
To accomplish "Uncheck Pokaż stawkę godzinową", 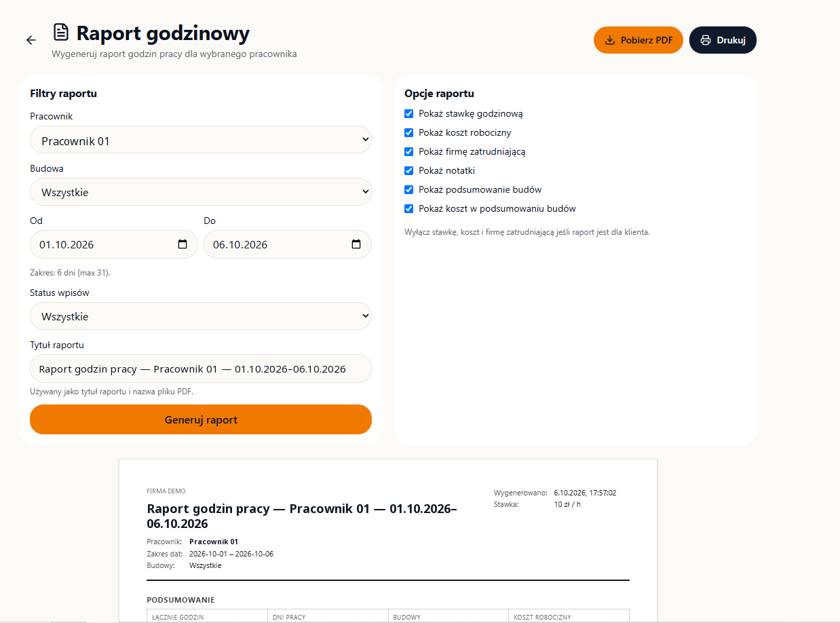I will click(x=408, y=113).
